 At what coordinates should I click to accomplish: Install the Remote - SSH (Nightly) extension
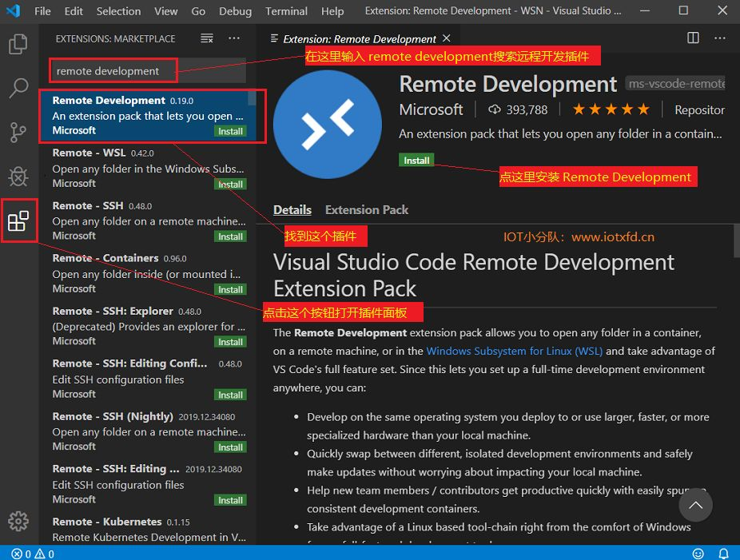(230, 447)
